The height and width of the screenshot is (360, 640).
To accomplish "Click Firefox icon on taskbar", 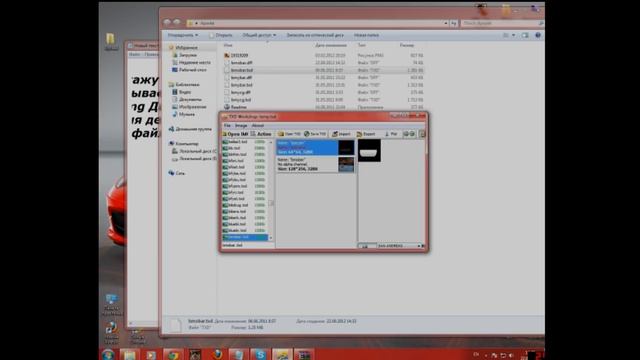I will [217, 355].
